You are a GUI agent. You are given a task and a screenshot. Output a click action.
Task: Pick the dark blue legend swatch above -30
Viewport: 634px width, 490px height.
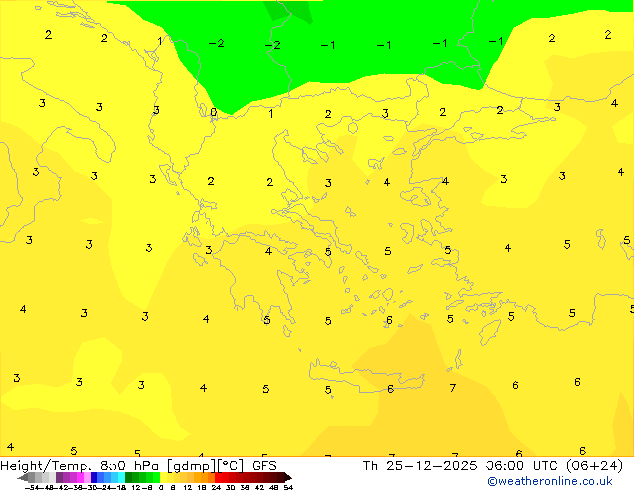(x=94, y=478)
